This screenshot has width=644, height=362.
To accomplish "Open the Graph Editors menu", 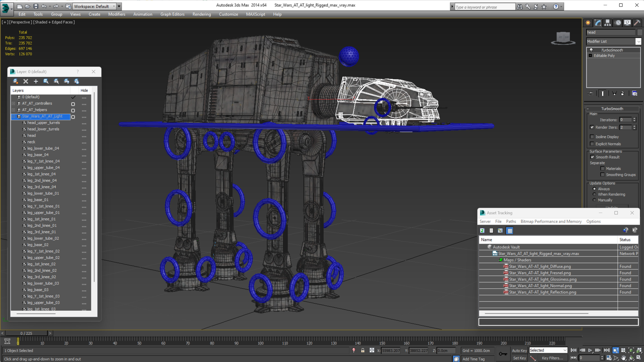I will (x=172, y=14).
